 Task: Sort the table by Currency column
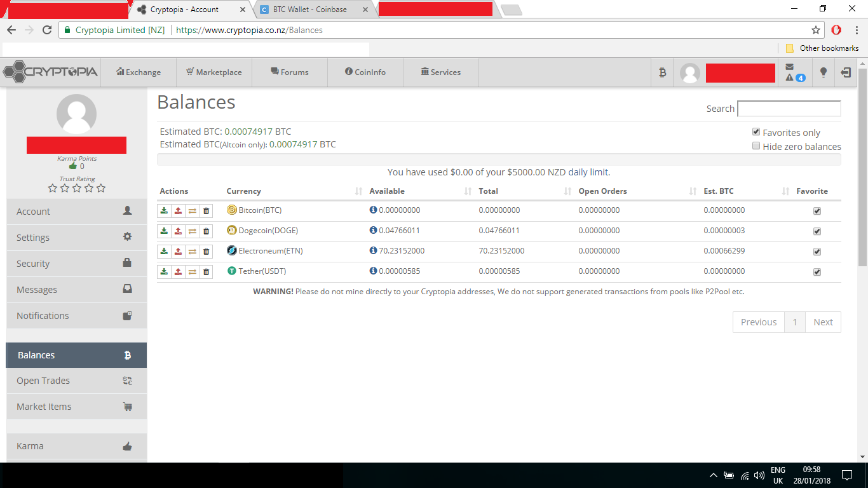(295, 191)
